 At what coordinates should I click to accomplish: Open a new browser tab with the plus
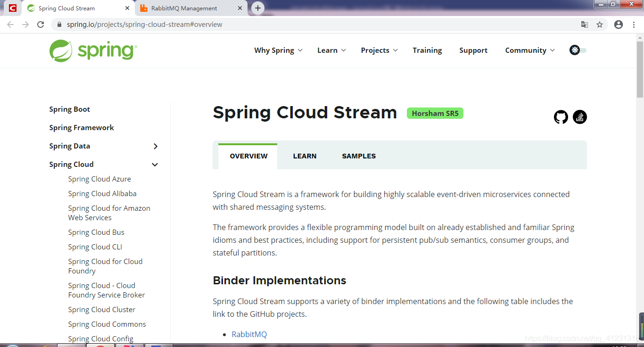click(257, 8)
